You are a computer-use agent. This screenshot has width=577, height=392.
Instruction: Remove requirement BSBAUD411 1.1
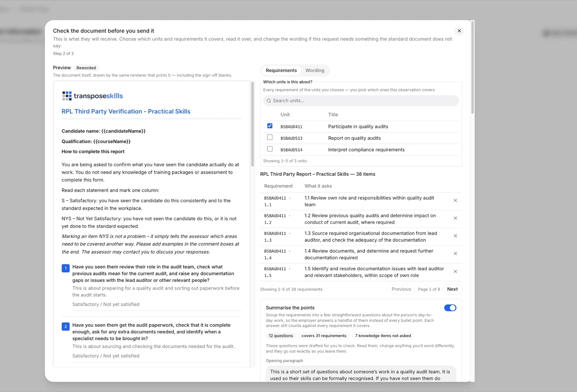tap(455, 201)
